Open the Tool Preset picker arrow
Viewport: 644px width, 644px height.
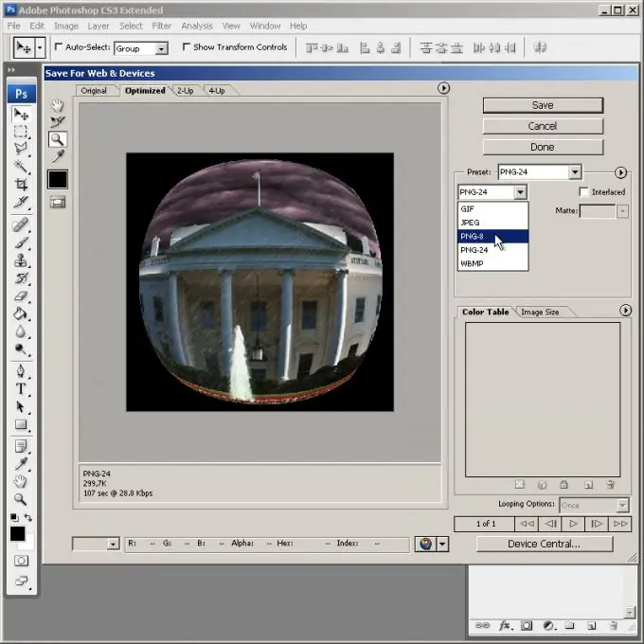tap(40, 47)
